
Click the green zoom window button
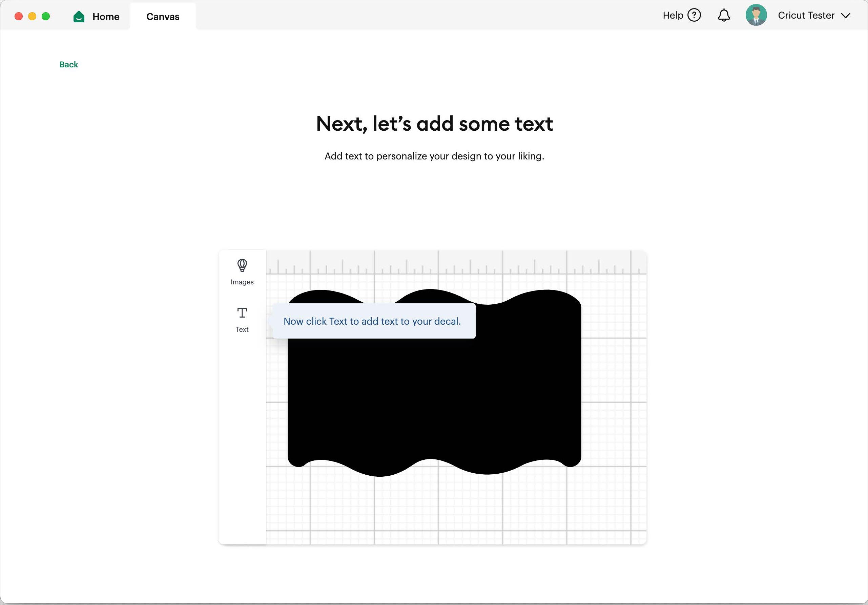click(46, 16)
